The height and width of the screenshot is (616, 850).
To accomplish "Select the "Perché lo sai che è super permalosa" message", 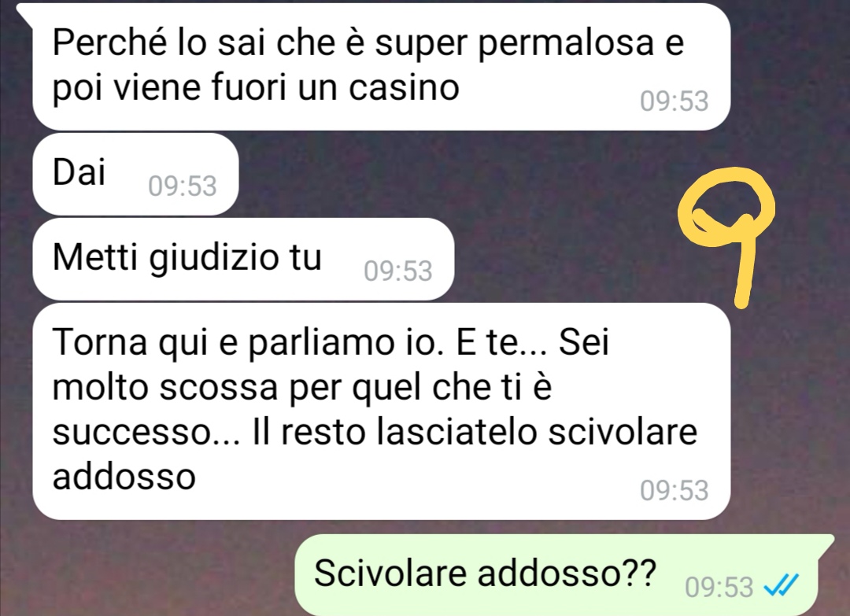I will (382, 67).
